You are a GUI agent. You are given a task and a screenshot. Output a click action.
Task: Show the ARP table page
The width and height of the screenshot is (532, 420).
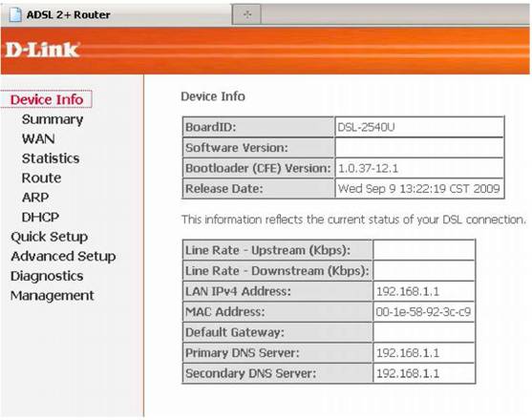[x=35, y=198]
